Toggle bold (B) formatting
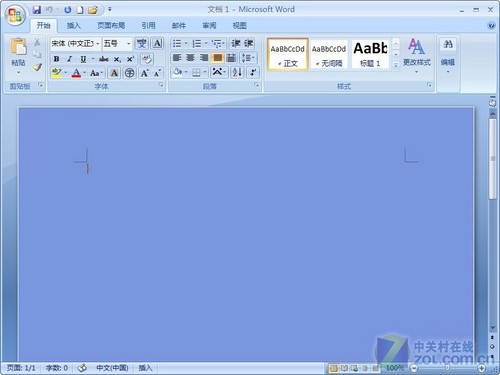The image size is (500, 375). click(57, 59)
